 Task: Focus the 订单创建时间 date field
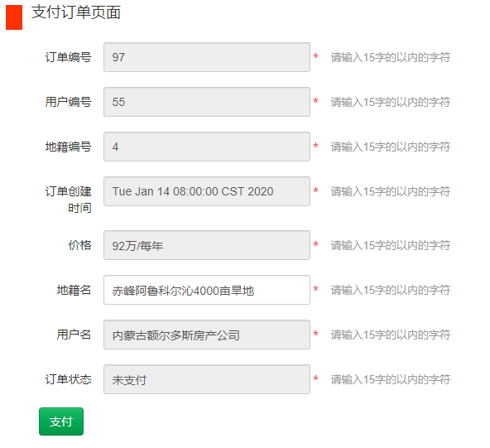(207, 191)
